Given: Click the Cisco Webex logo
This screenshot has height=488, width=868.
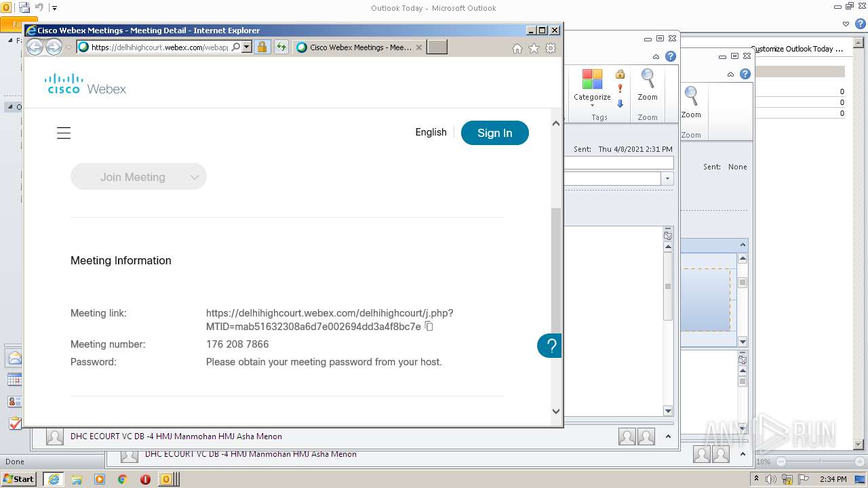Looking at the screenshot, I should click(x=85, y=83).
